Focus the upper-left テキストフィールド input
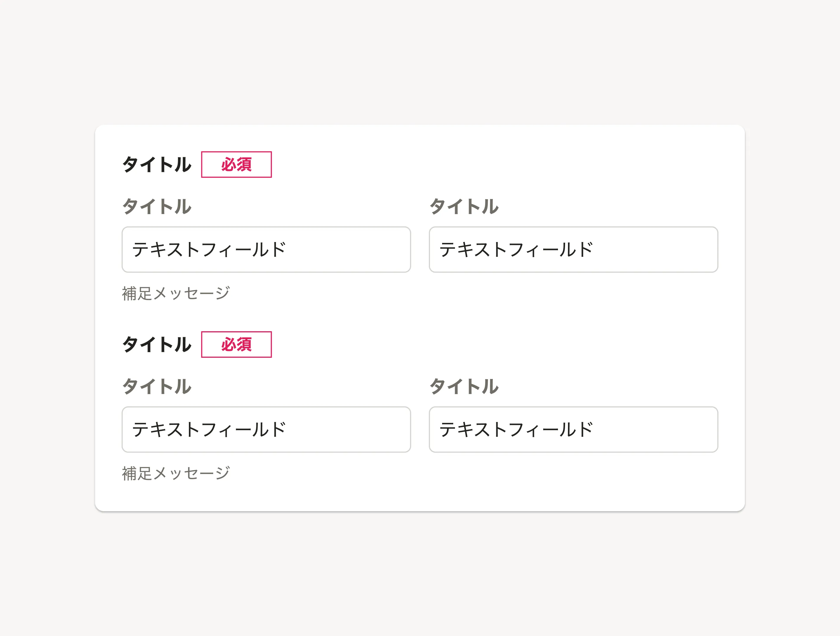Screen dimensions: 840x636 (266, 249)
